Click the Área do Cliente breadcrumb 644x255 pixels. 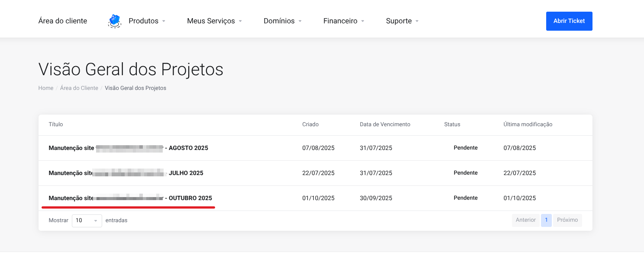tap(79, 88)
